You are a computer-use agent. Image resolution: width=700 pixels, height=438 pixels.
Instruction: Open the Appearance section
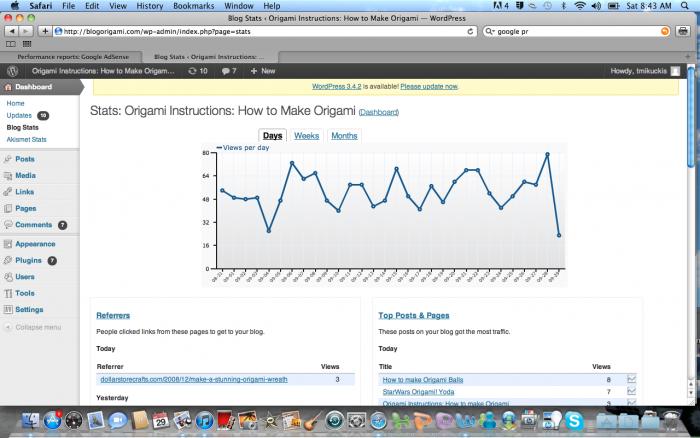[35, 244]
